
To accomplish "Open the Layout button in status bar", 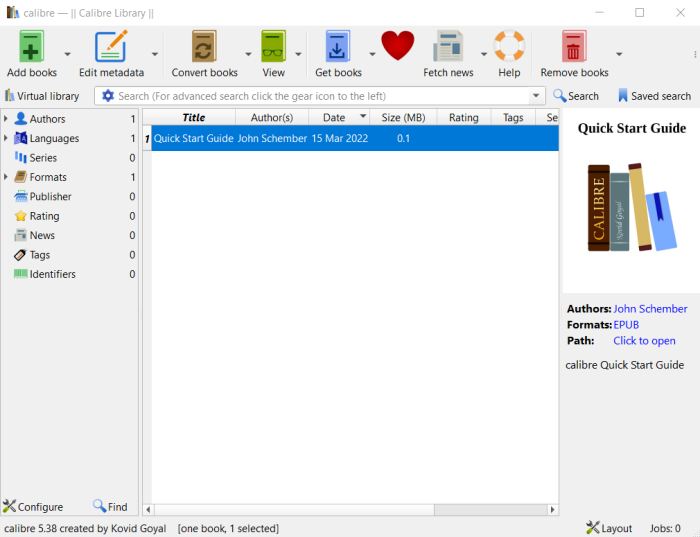I will pos(609,528).
